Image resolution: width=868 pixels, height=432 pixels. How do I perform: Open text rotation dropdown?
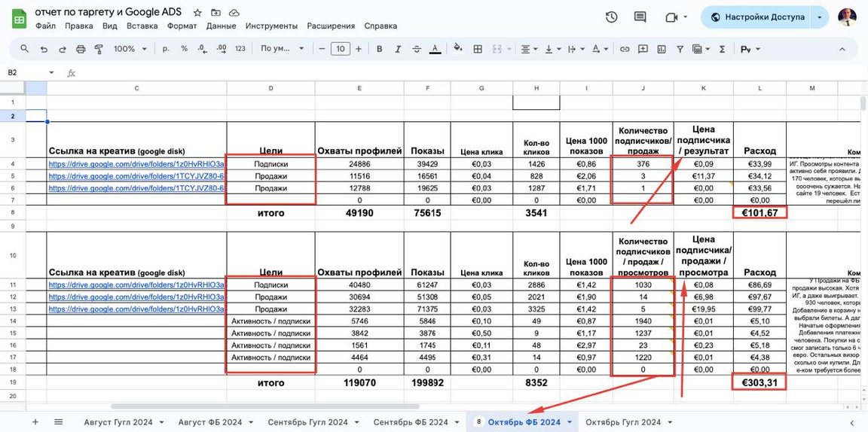[x=600, y=49]
